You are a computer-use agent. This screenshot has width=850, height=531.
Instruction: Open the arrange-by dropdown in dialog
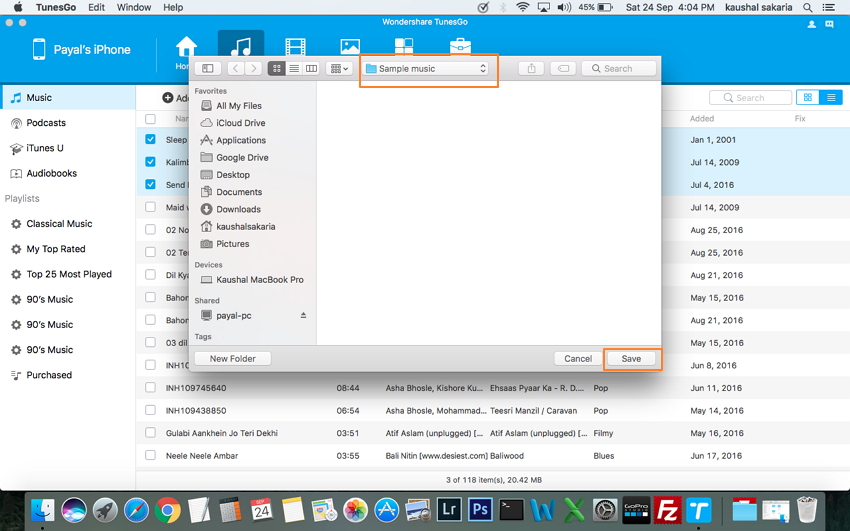click(x=339, y=68)
